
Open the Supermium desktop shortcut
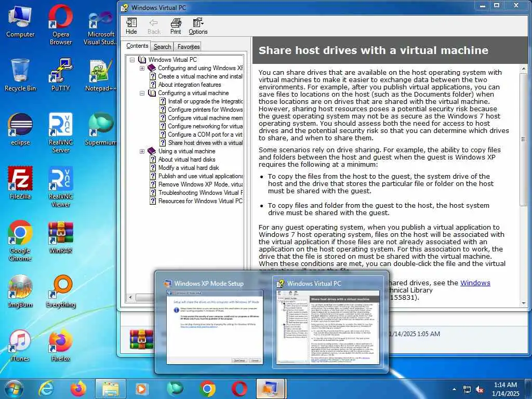click(x=100, y=129)
